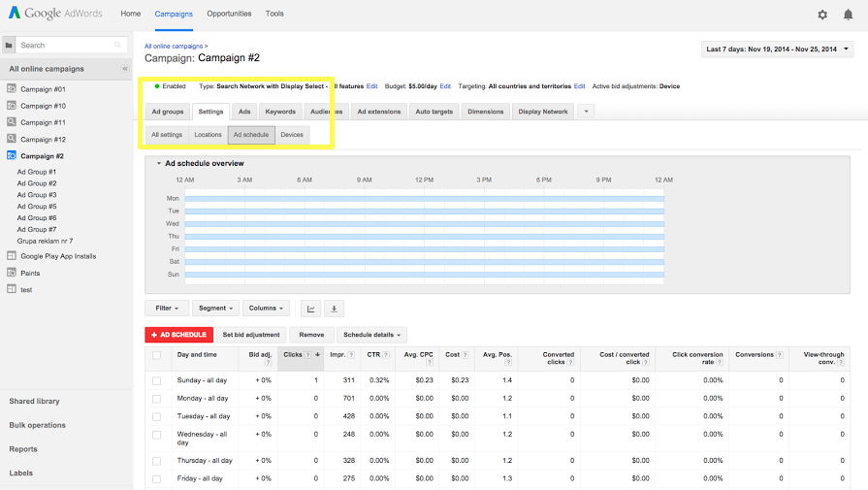Check the Wednesday - all day row
Screen dimensions: 868x490
pos(157,436)
